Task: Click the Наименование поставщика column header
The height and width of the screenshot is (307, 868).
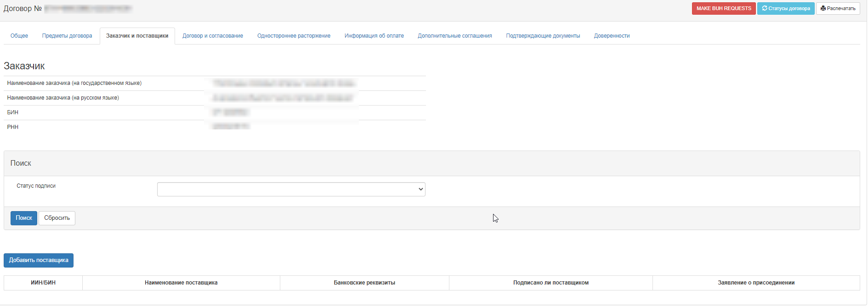Action: coord(181,283)
